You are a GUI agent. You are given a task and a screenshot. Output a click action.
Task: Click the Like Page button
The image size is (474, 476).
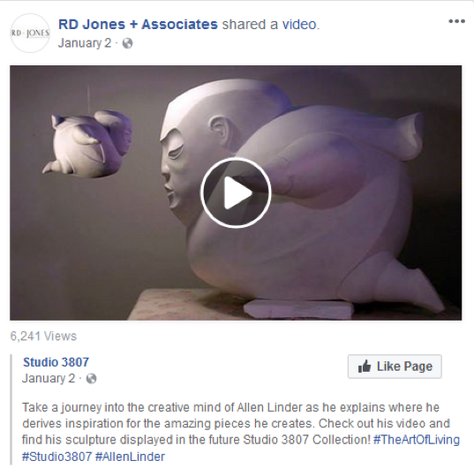tap(395, 366)
